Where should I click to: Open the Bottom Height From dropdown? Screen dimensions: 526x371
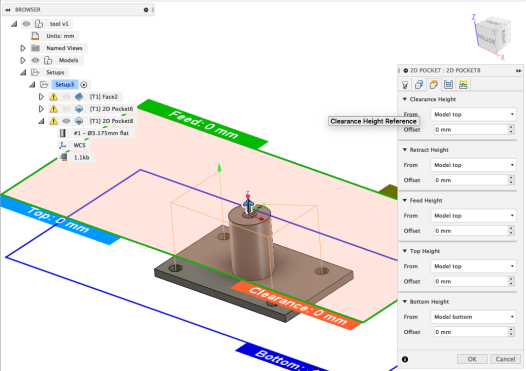point(473,317)
